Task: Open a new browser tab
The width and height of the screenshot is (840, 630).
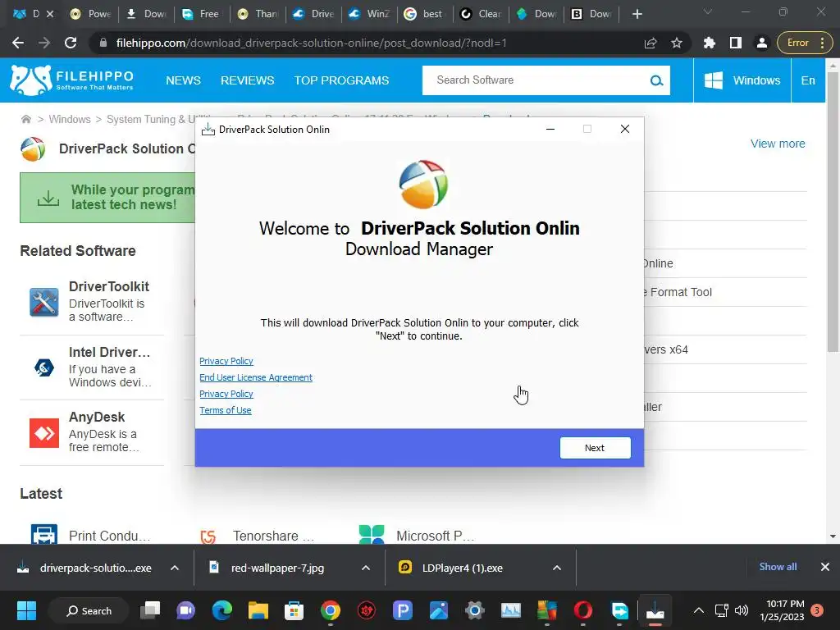Action: pos(637,14)
